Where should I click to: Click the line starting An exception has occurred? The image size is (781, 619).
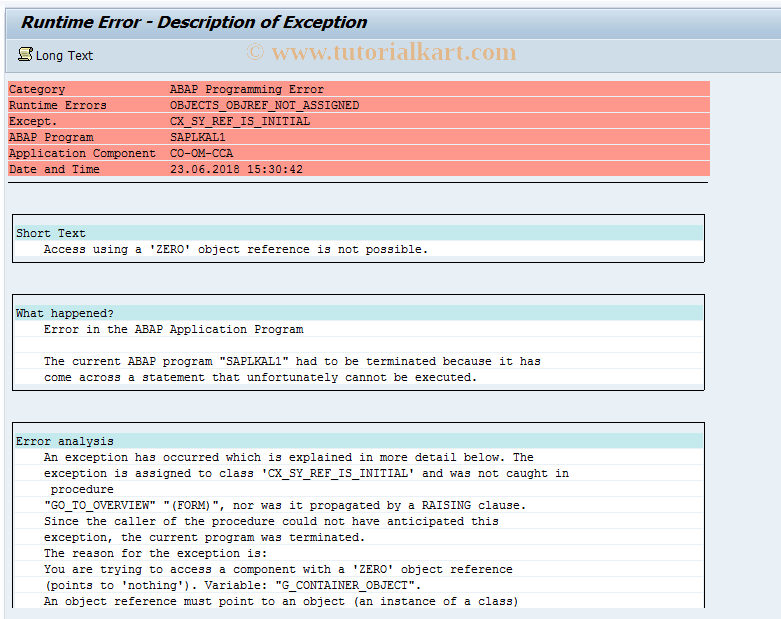click(288, 457)
